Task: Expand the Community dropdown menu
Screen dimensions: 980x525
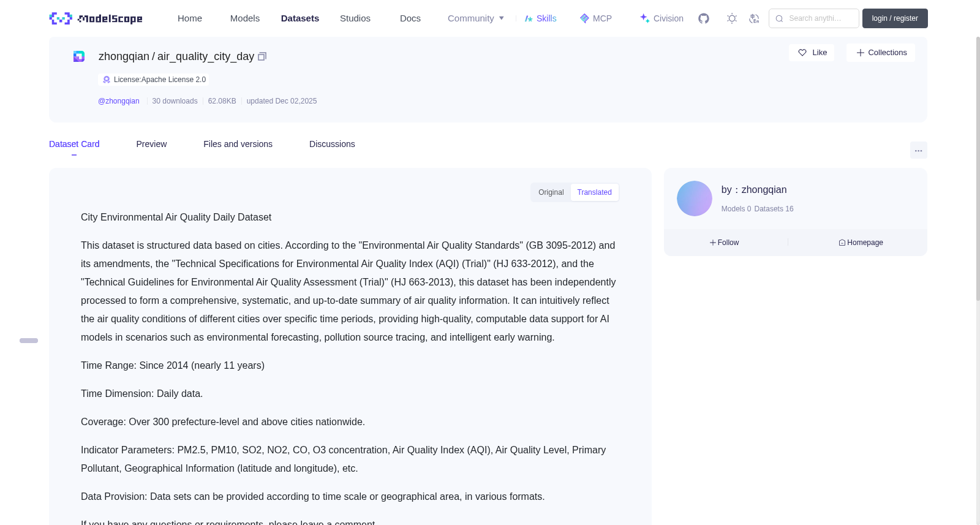Action: tap(476, 18)
